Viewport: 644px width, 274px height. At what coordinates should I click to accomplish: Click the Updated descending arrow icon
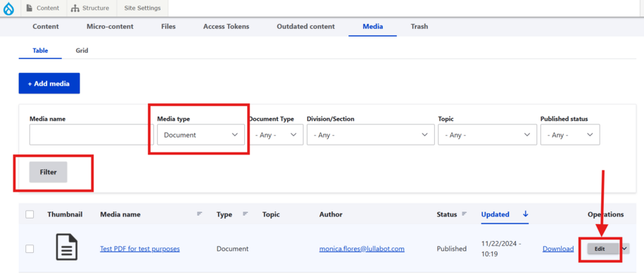(x=525, y=214)
